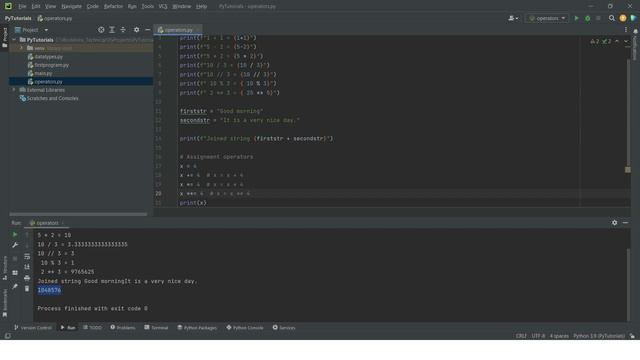The height and width of the screenshot is (360, 640).
Task: Toggle the Project tool window side tab
Action: tap(4, 38)
